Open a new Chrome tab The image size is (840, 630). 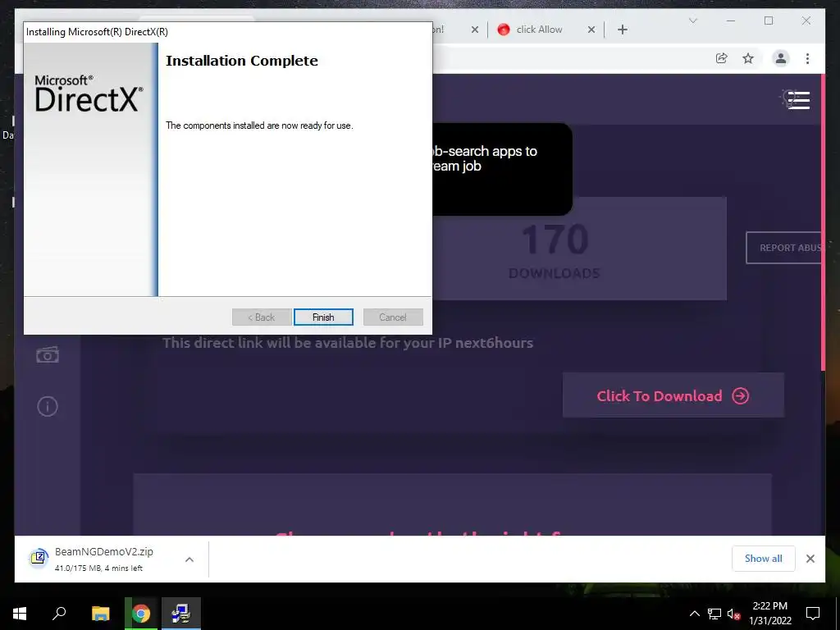[622, 30]
